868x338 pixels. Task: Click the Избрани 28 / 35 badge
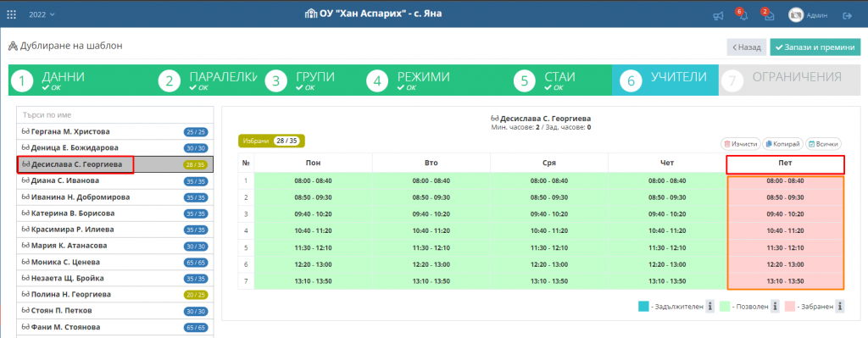click(271, 141)
